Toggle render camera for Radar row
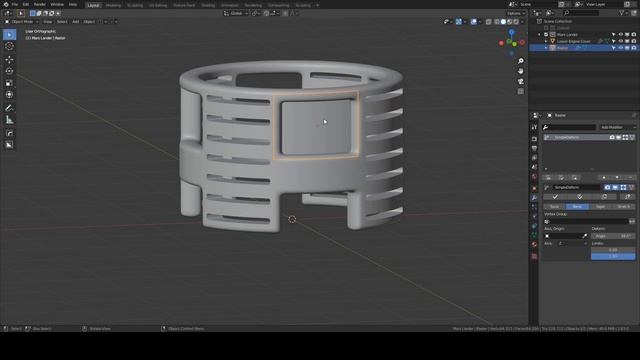Image resolution: width=640 pixels, height=360 pixels. pyautogui.click(x=633, y=48)
